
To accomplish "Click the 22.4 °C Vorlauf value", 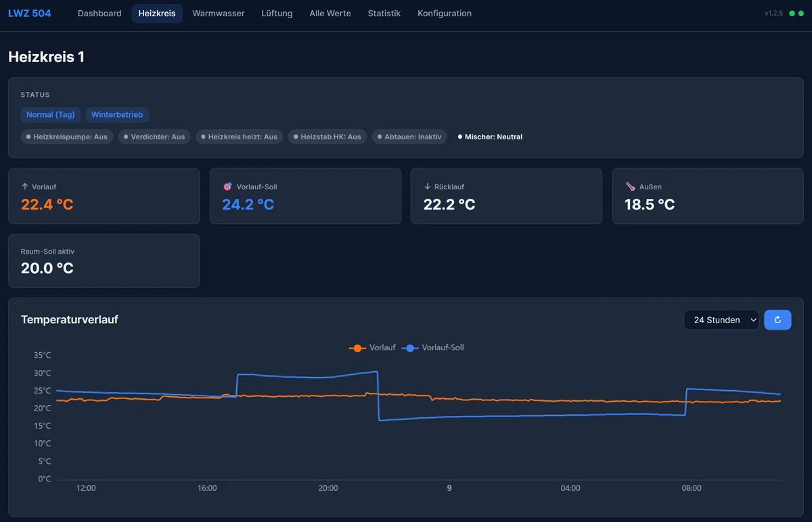I will coord(47,204).
